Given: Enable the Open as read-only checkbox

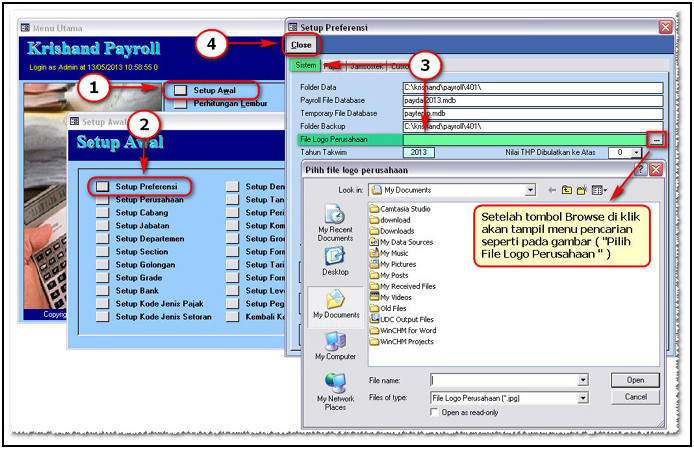Looking at the screenshot, I should [x=434, y=412].
